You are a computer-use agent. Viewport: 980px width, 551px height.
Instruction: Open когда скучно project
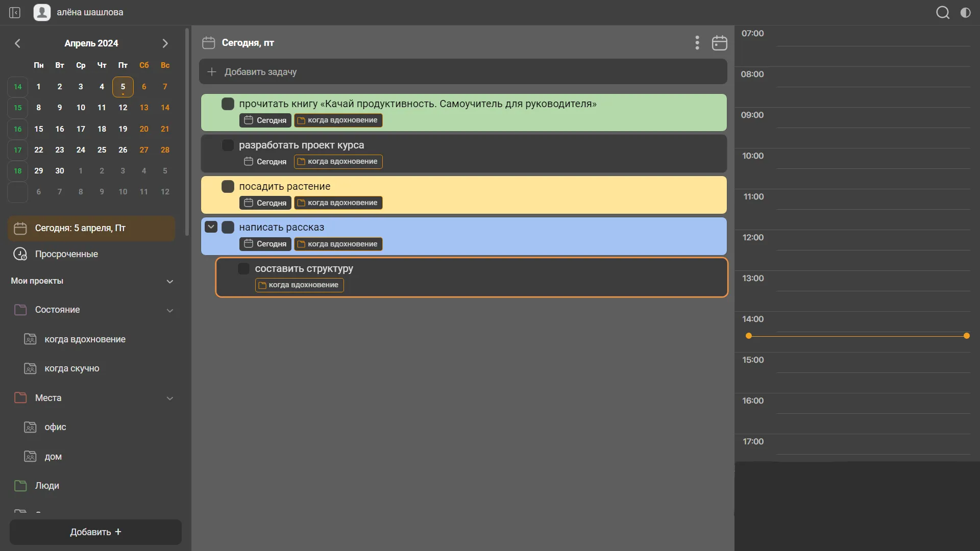click(71, 368)
